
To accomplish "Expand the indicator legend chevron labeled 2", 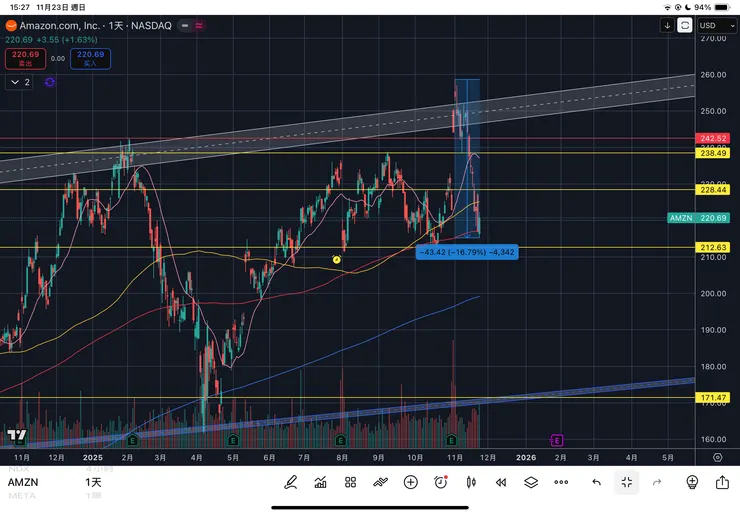I will click(20, 82).
